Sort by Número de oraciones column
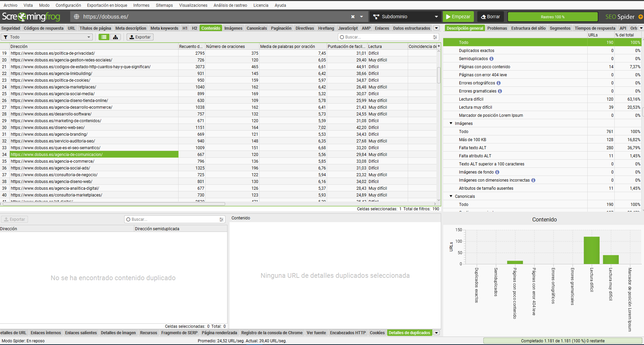 point(232,46)
